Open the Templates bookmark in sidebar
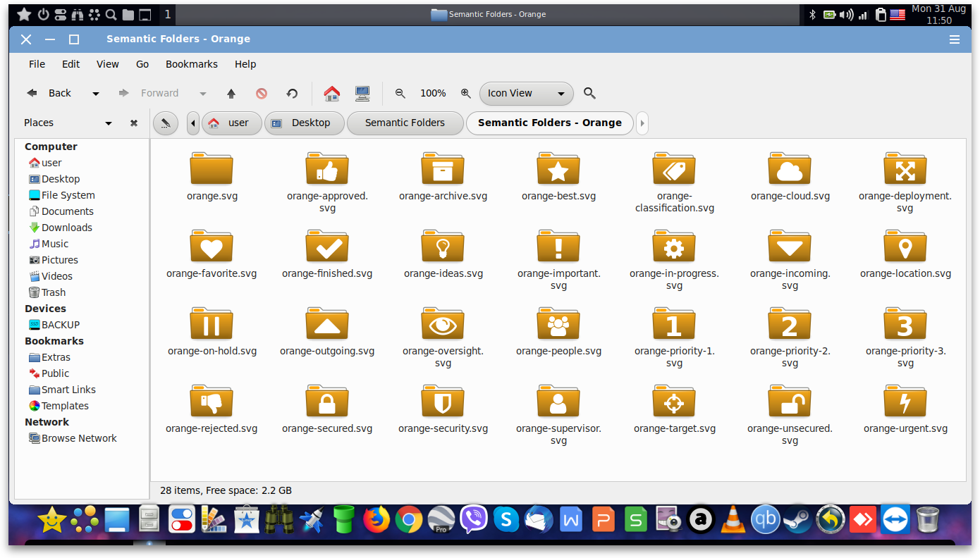 [x=65, y=406]
